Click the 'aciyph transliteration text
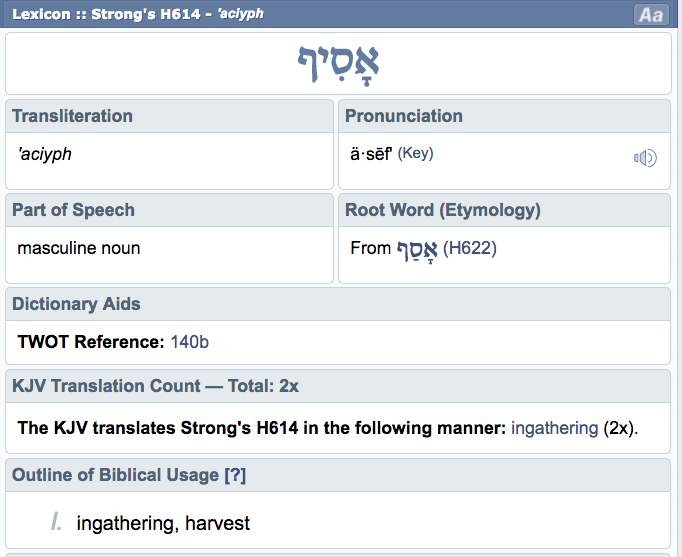Image resolution: width=682 pixels, height=557 pixels. tap(45, 154)
